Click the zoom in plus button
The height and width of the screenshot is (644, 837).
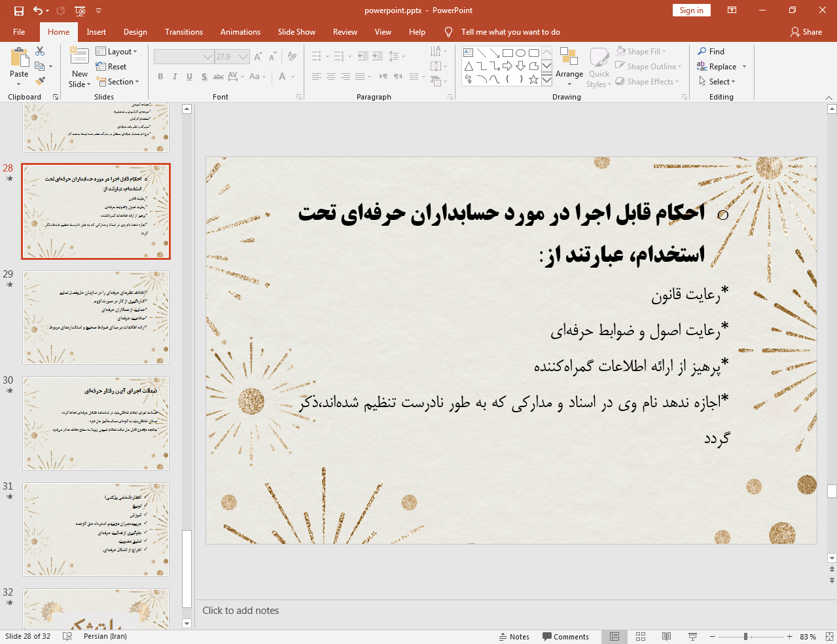(x=790, y=637)
